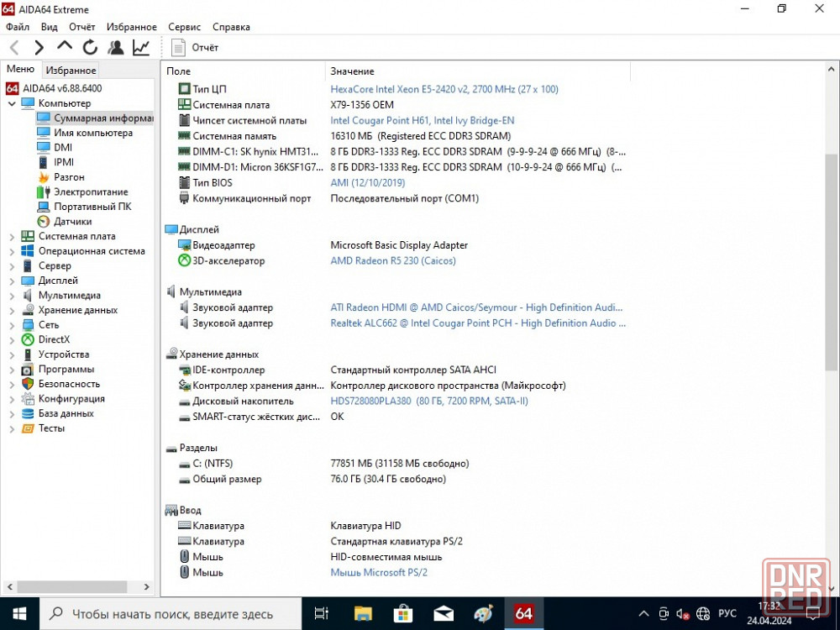Select the Датчики tree item
This screenshot has width=840, height=630.
click(72, 221)
